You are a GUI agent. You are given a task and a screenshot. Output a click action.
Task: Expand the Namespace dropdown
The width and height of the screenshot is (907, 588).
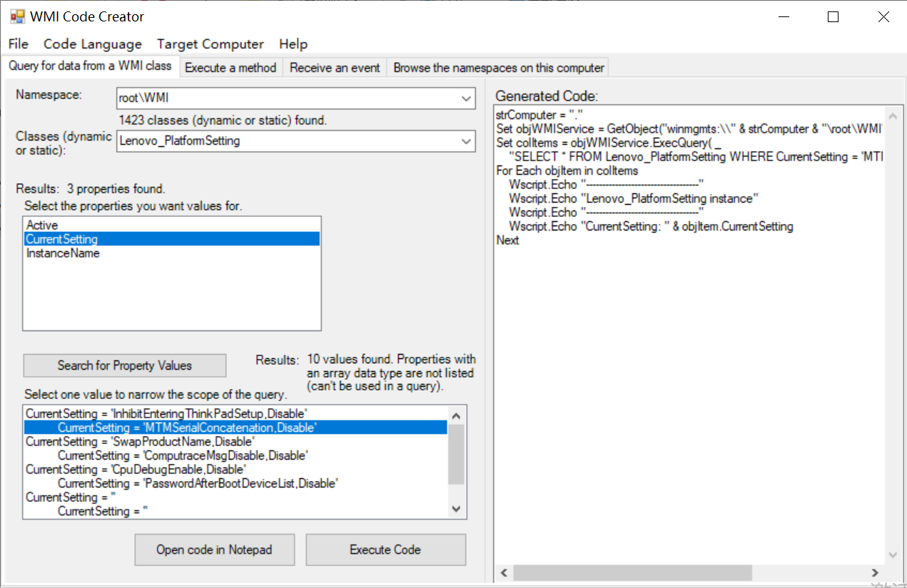[467, 98]
